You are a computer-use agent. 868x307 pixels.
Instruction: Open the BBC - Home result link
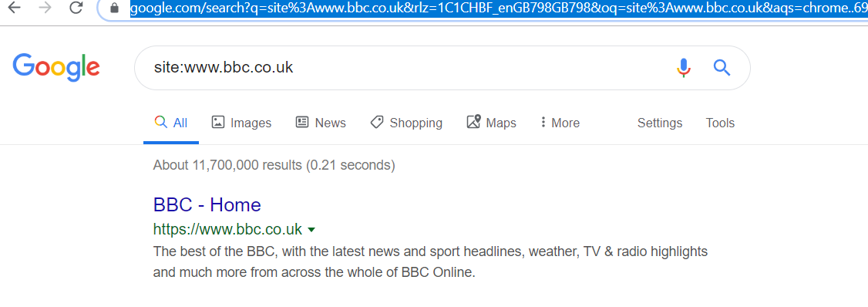point(207,205)
